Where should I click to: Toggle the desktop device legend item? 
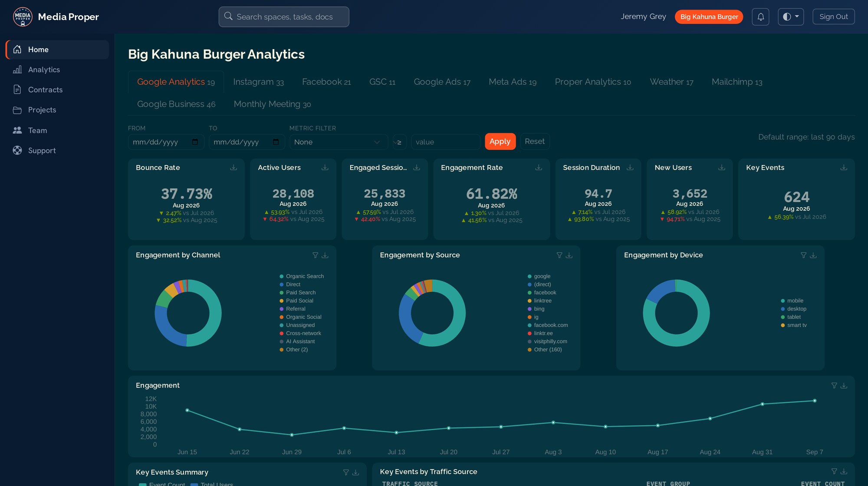click(x=793, y=309)
